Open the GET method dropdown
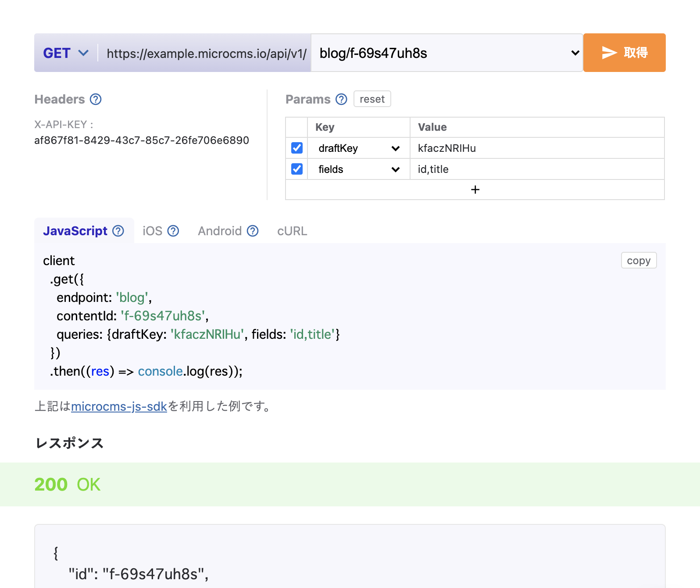 click(x=66, y=53)
